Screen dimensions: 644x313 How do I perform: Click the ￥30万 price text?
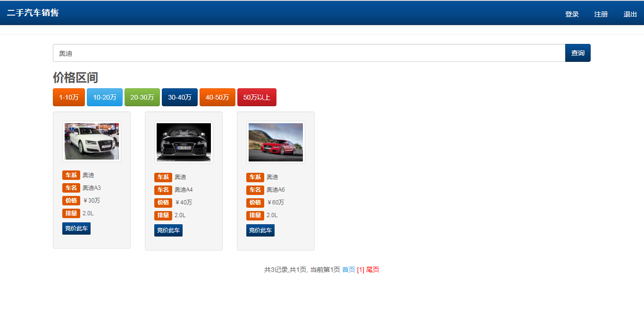coord(92,201)
